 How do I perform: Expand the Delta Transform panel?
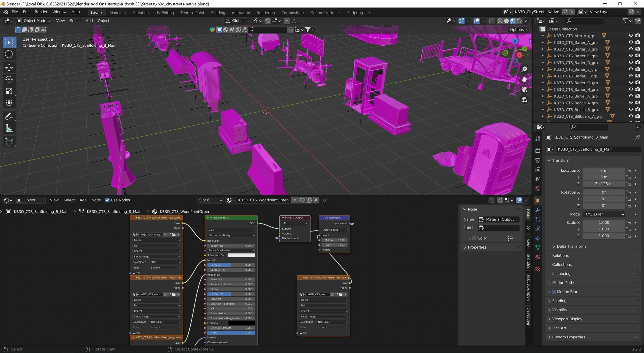click(571, 246)
